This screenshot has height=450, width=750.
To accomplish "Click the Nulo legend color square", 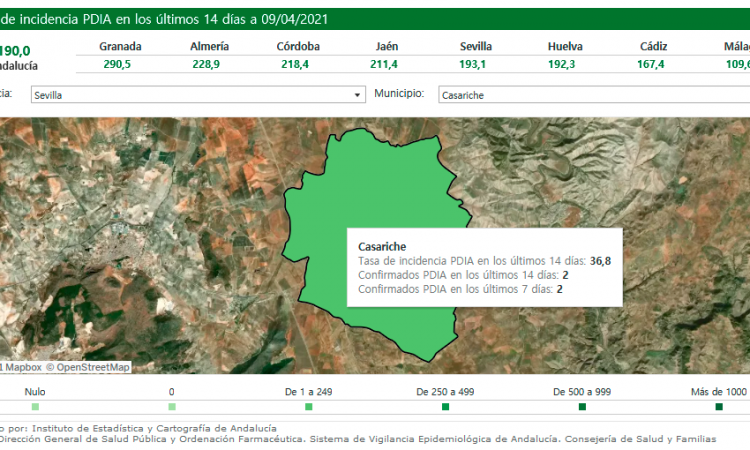I will coord(35,407).
